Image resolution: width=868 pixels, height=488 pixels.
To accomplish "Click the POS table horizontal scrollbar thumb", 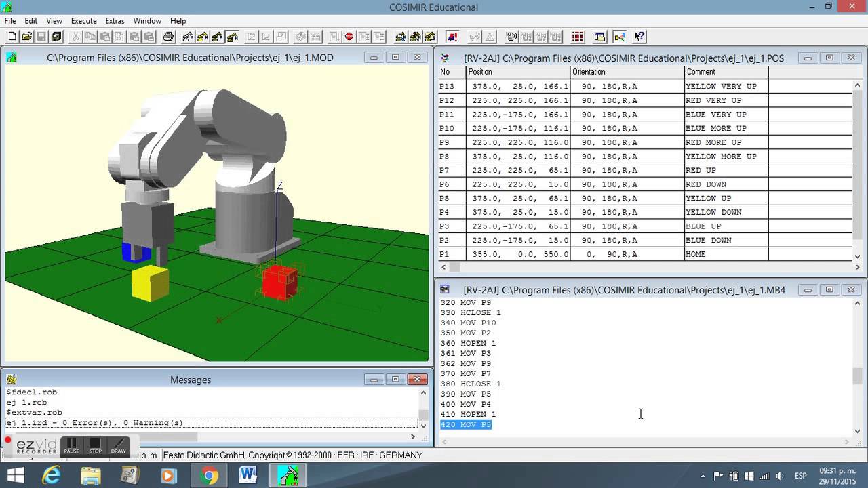I will [454, 268].
